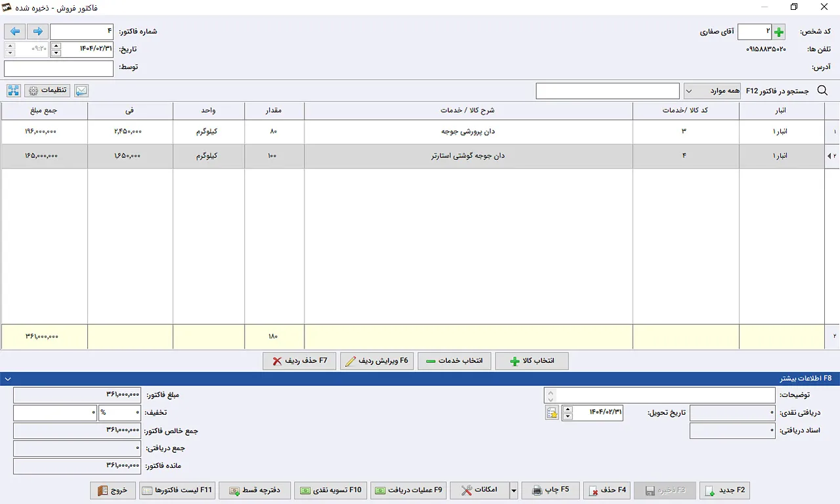The height and width of the screenshot is (504, 840).
Task: Add new person with green plus icon
Action: [x=779, y=31]
